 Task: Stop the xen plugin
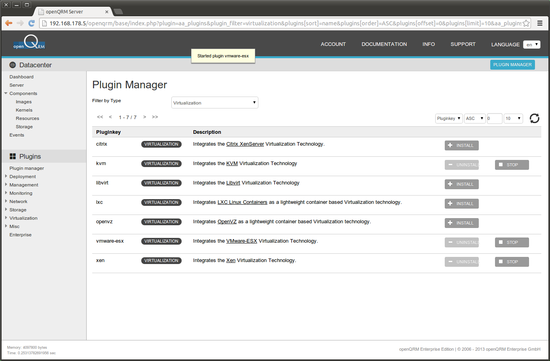pyautogui.click(x=512, y=262)
